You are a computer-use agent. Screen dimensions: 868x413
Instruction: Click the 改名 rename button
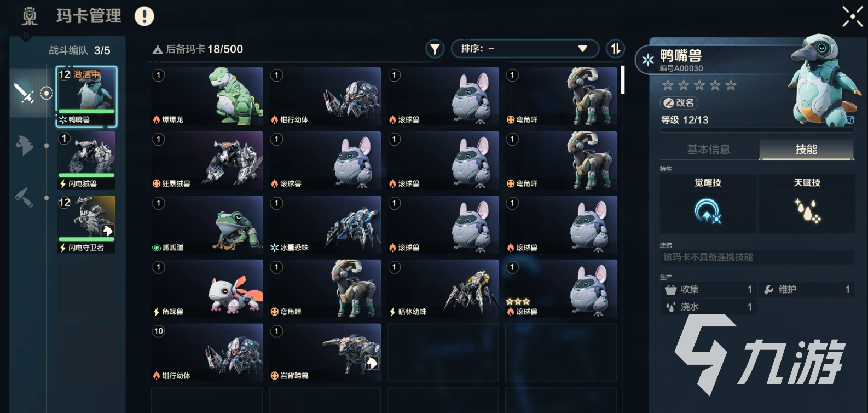point(679,102)
